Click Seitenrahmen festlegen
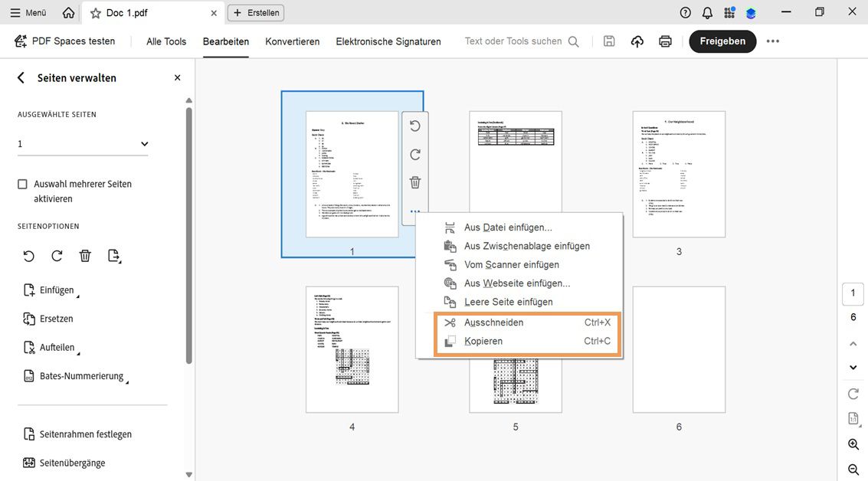The height and width of the screenshot is (481, 868). point(77,434)
